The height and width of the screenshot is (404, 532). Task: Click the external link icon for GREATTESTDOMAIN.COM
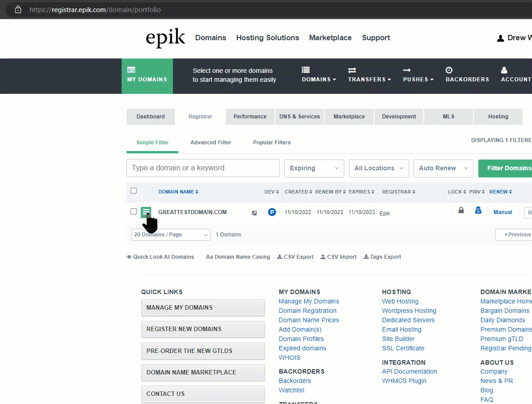pos(254,213)
